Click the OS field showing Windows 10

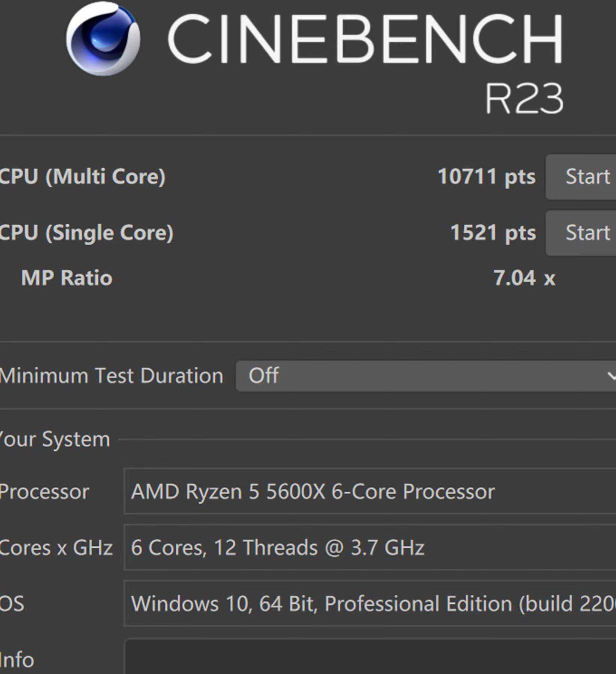369,603
